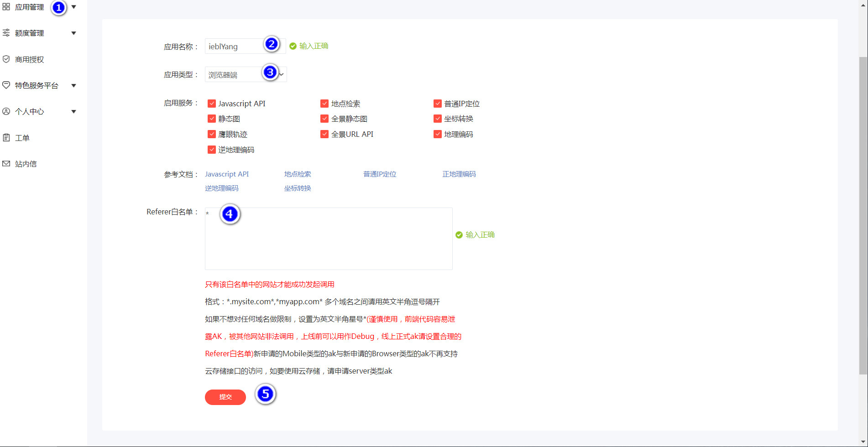Open the 地点检索 reference doc link

click(x=298, y=174)
